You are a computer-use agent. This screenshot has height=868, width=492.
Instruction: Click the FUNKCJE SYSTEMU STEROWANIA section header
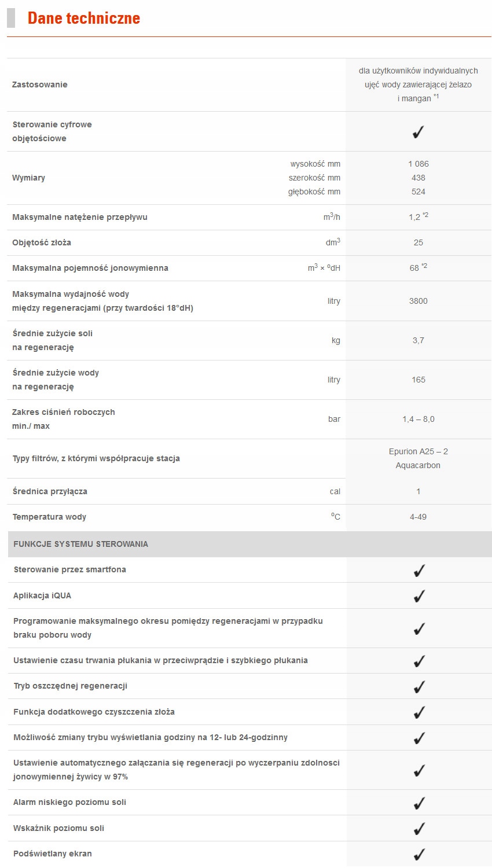tap(81, 544)
